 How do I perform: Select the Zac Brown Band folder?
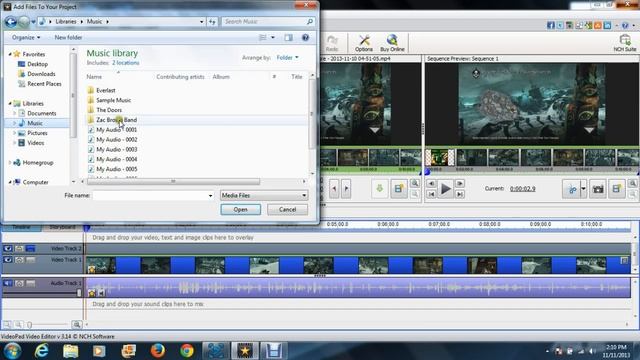click(x=116, y=120)
